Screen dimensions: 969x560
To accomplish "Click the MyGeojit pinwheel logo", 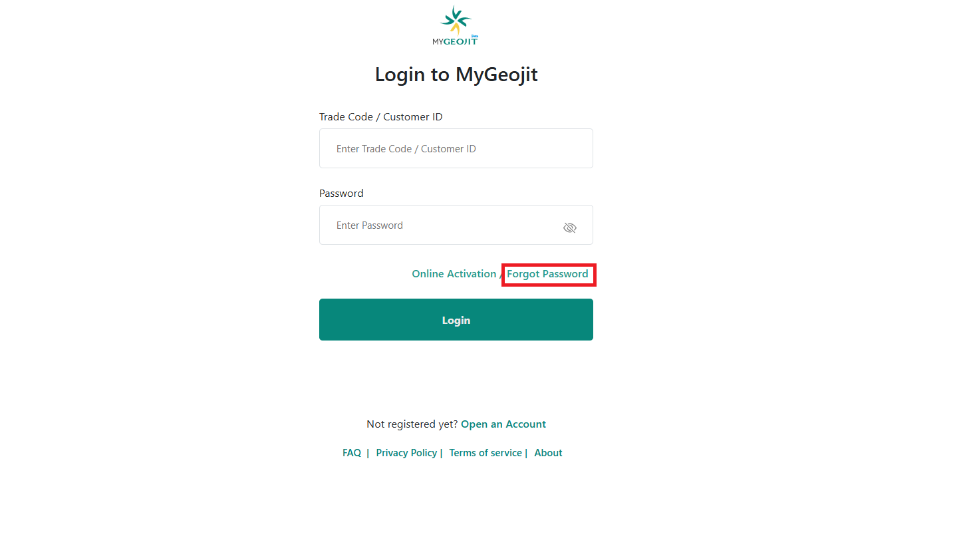I will [456, 21].
